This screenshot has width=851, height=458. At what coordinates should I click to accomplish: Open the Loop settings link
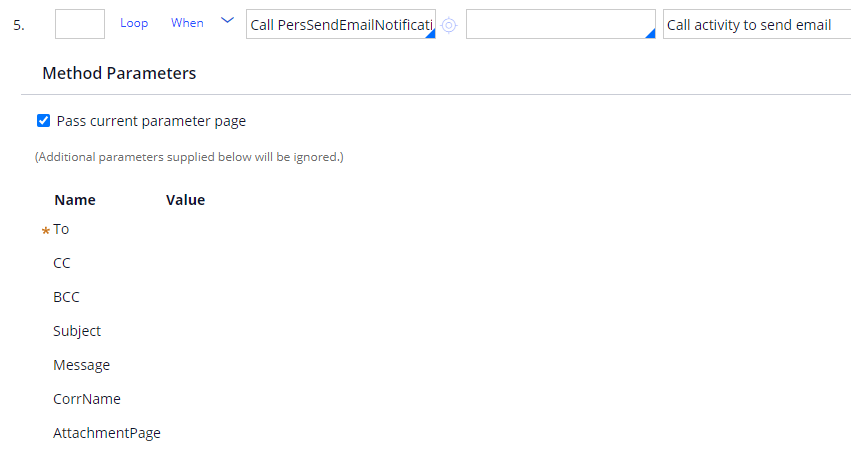134,23
